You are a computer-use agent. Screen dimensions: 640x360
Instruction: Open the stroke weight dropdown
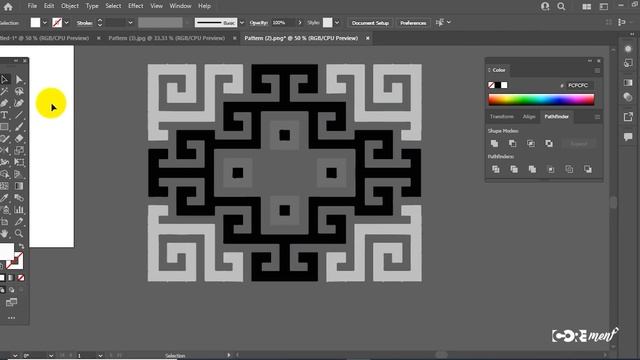click(x=130, y=23)
